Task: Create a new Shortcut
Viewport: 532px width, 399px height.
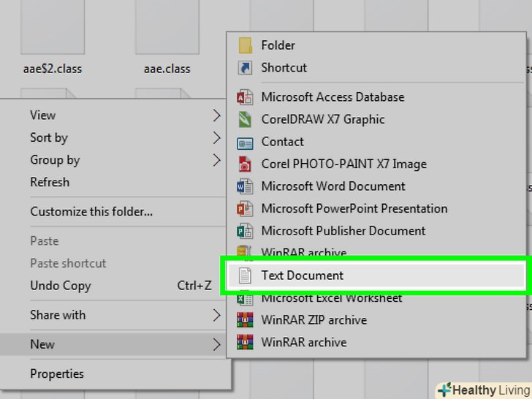Action: (376, 68)
